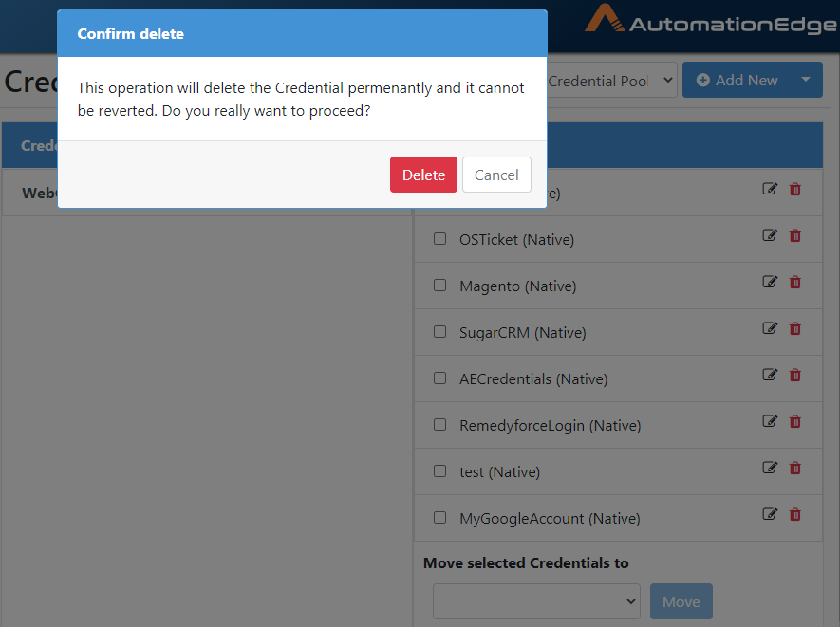
Task: Click the edit icon for OSTicket credential
Action: pos(770,235)
